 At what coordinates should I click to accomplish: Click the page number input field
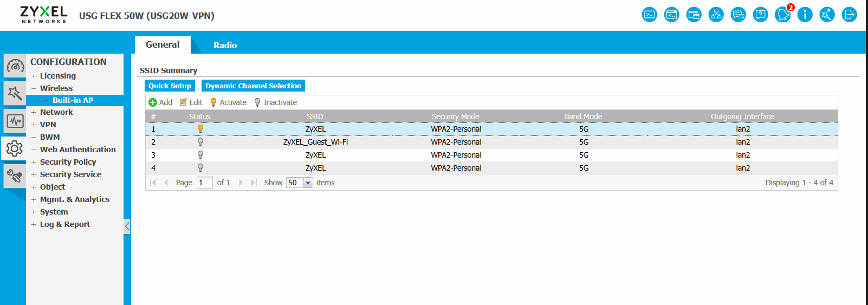pos(204,183)
